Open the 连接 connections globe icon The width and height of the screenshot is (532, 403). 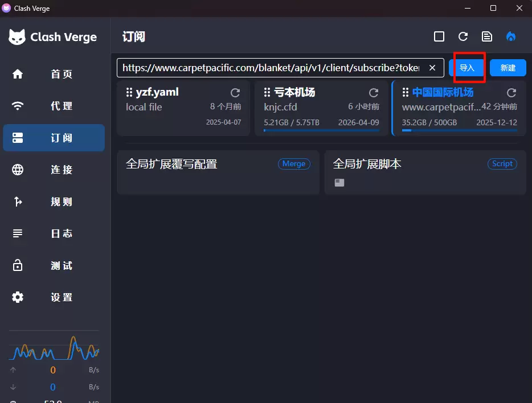click(x=17, y=170)
